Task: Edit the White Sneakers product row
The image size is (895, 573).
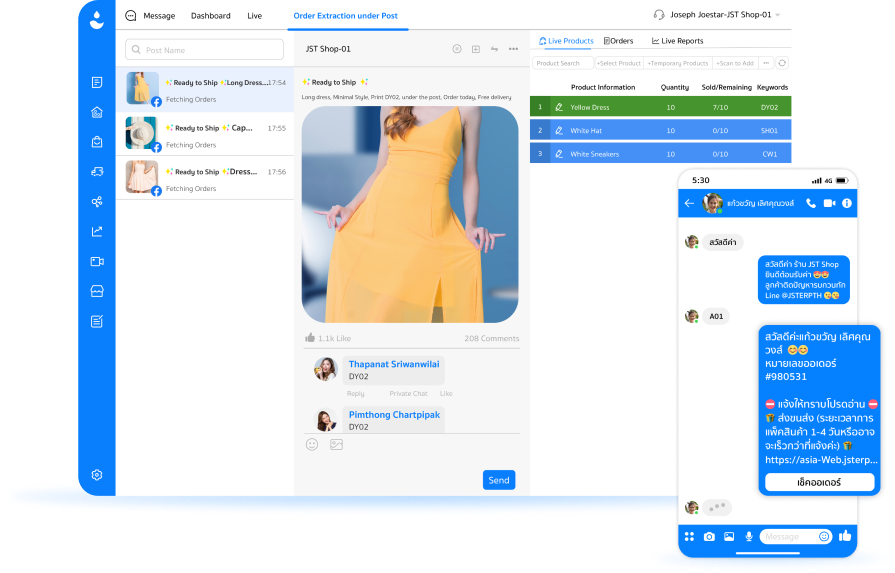Action: click(x=559, y=154)
